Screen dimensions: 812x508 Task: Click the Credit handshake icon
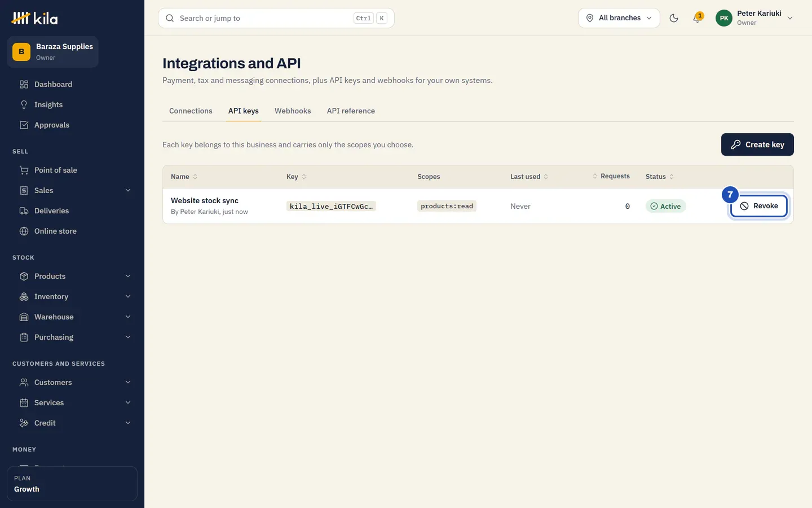pyautogui.click(x=24, y=423)
